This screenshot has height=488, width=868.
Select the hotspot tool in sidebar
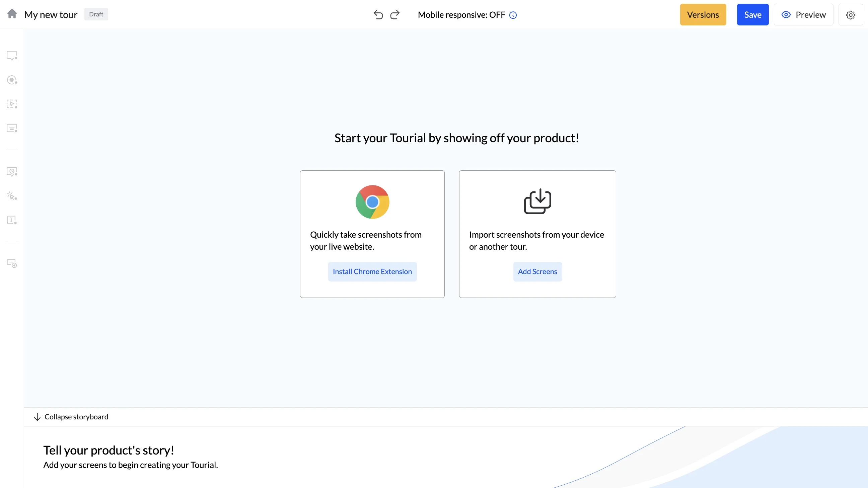coord(12,80)
